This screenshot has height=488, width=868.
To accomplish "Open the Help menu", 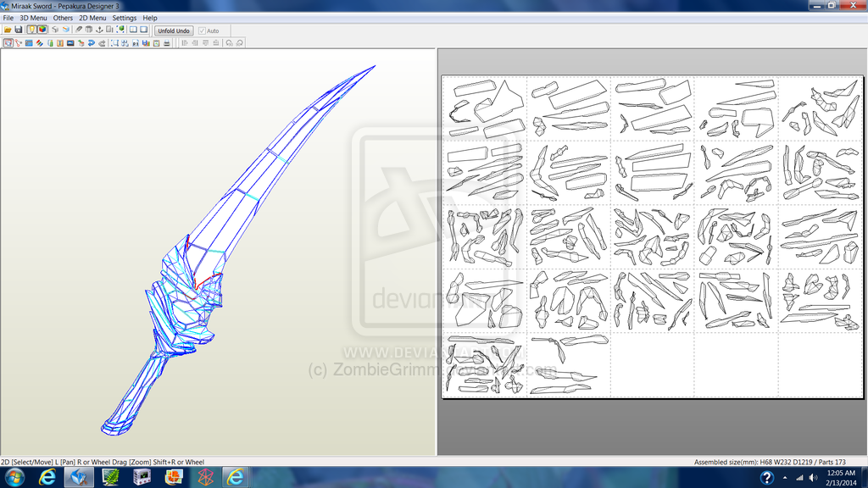I will coord(150,18).
